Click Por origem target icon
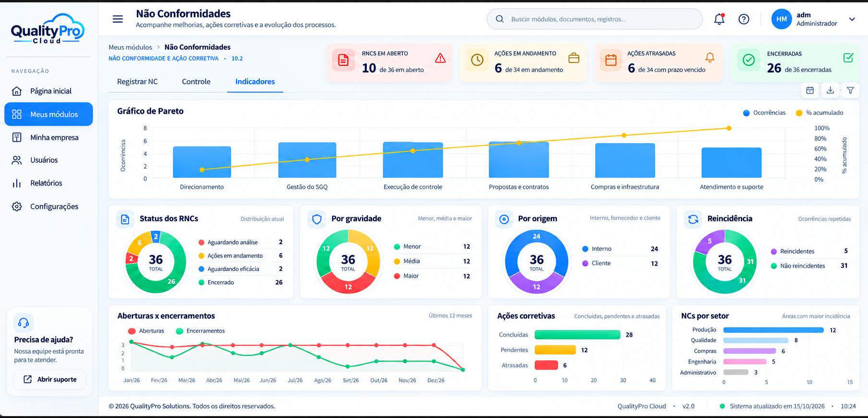The height and width of the screenshot is (418, 868). (x=504, y=219)
